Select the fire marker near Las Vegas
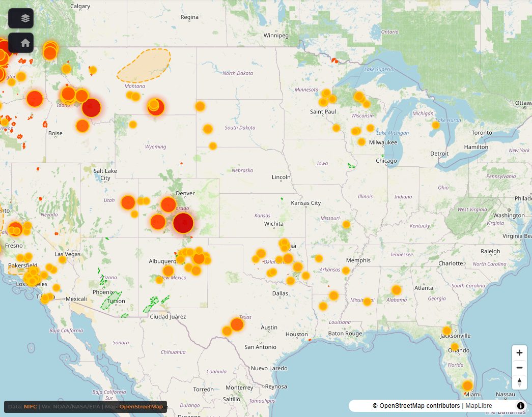The height and width of the screenshot is (417, 532). (63, 259)
